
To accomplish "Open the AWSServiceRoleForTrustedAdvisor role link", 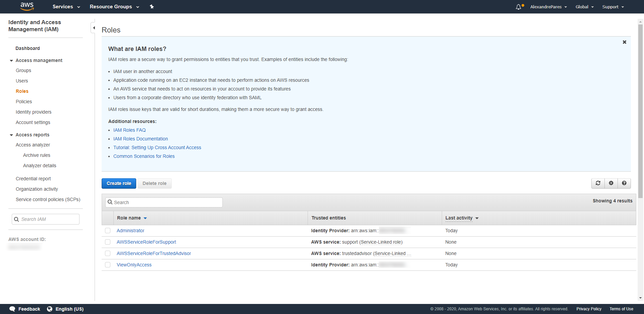I will pos(154,253).
